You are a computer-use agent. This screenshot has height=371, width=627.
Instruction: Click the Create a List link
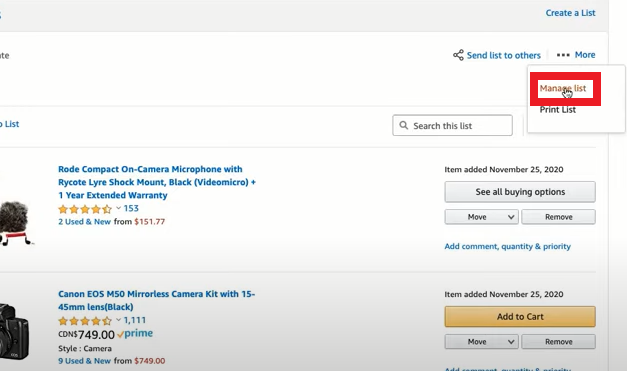click(570, 13)
